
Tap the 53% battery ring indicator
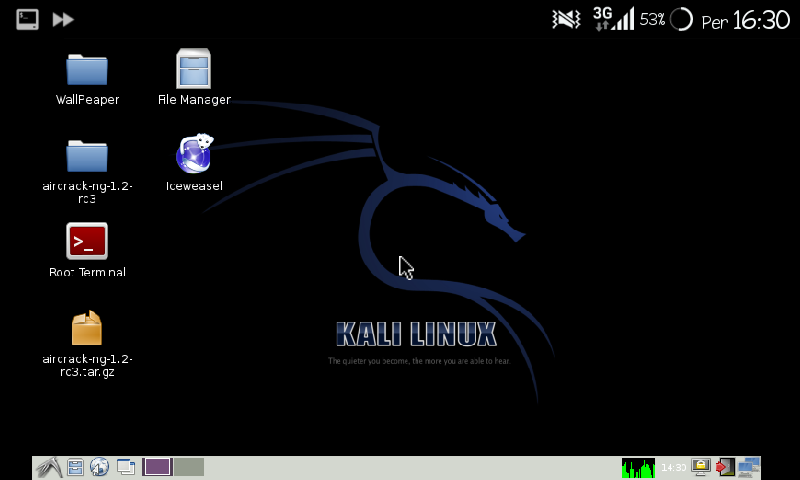point(681,20)
